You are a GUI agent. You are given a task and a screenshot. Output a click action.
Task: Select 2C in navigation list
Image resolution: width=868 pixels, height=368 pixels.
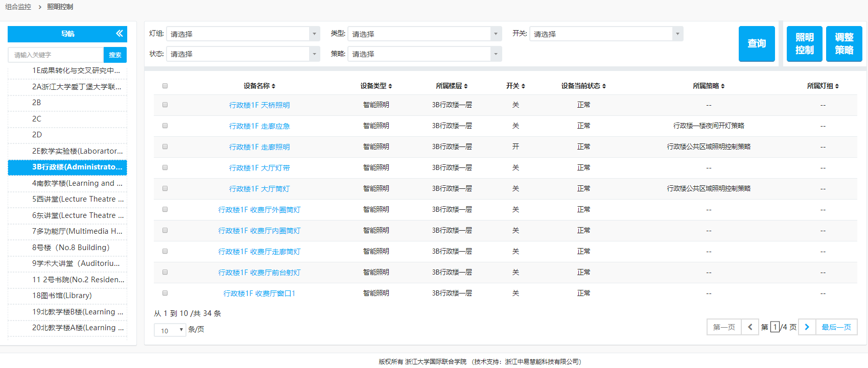[67, 119]
